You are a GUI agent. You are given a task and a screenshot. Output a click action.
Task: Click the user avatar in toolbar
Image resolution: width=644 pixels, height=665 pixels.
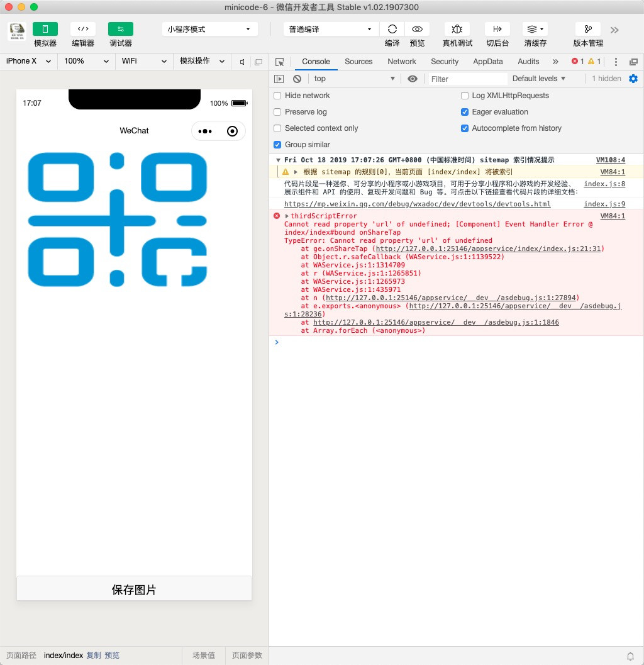(x=17, y=31)
